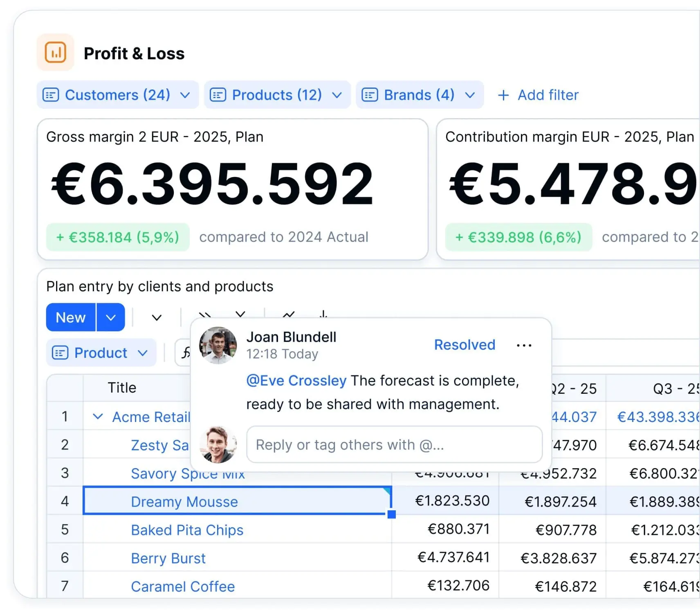Viewport: 700px width, 615px height.
Task: Open the comment options ellipsis menu
Action: pos(524,345)
